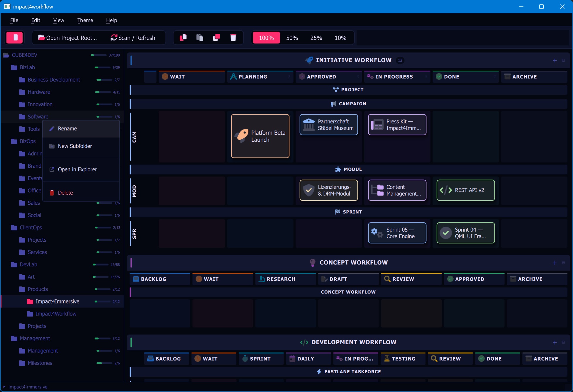
Task: Choose Delete from context menu
Action: click(65, 193)
